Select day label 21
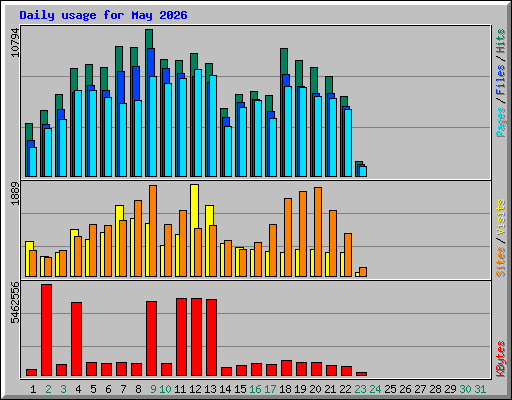The height and width of the screenshot is (400, 512). [x=330, y=389]
